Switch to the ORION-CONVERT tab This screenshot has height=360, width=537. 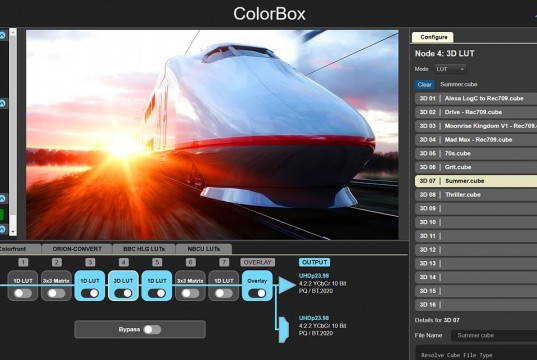pyautogui.click(x=77, y=249)
